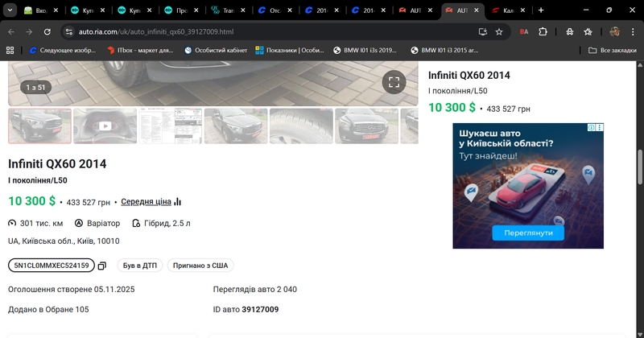Click 'UA, Київська обл., Київ, 10010' location
Screen dimensions: 644x338
click(64, 241)
